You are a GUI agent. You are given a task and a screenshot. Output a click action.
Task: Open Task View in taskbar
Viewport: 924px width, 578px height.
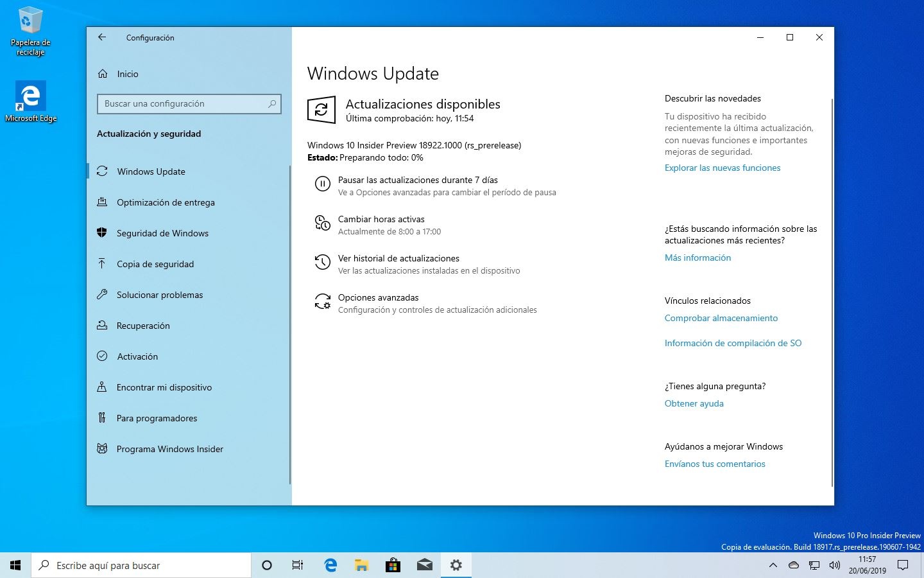click(x=298, y=565)
